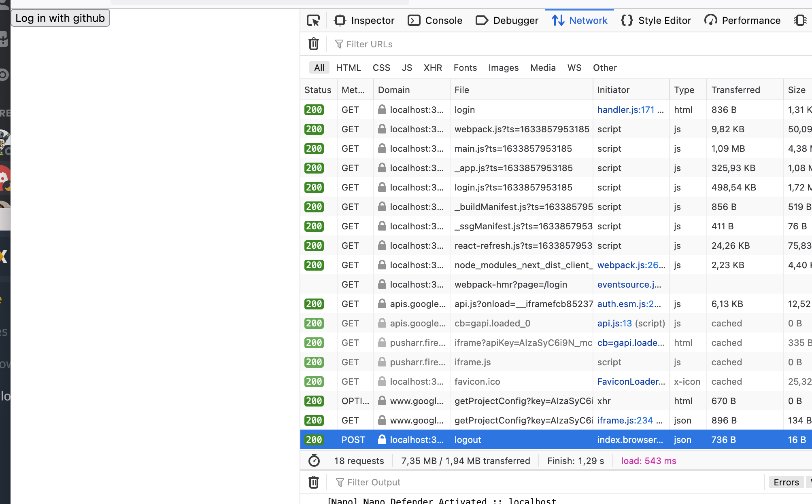Image resolution: width=812 pixels, height=504 pixels.
Task: Click the Log in with github button
Action: (x=60, y=18)
